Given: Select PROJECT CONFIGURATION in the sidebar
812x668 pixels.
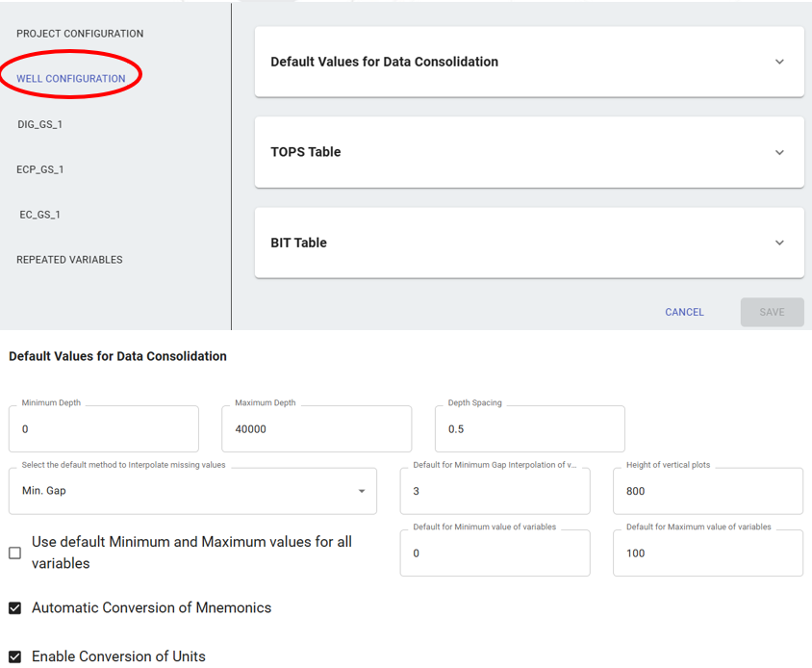Looking at the screenshot, I should point(80,33).
